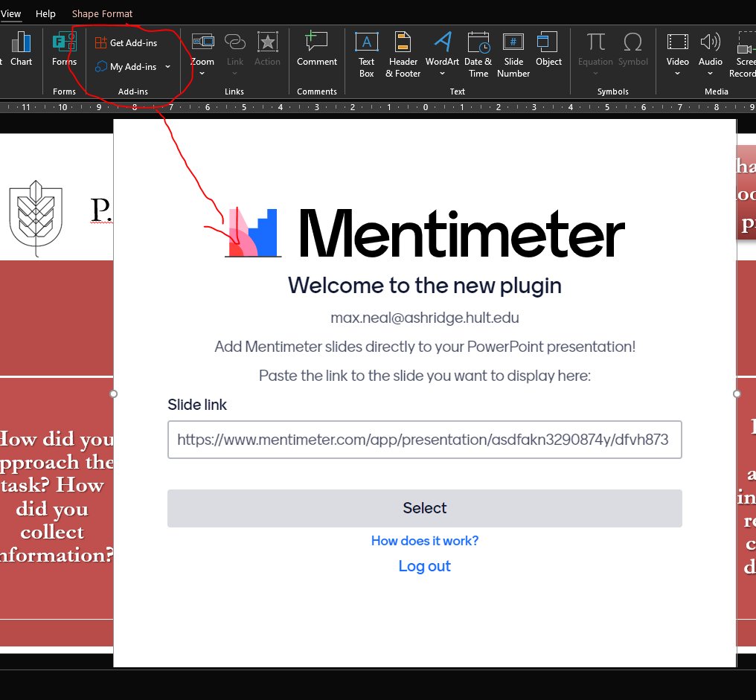Click the 'Paste the link to the slide' instruction text
Screen dimensions: 756x700
pos(425,376)
